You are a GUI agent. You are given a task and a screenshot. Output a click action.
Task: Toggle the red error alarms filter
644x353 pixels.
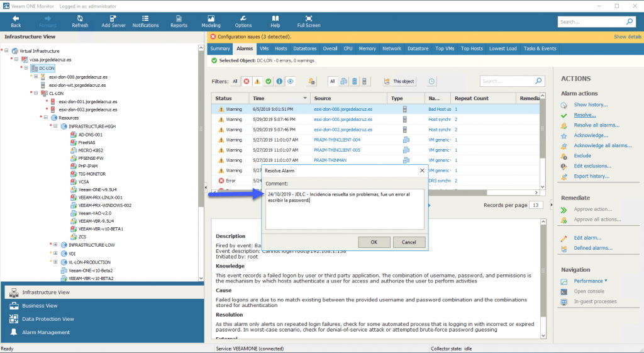tap(247, 81)
